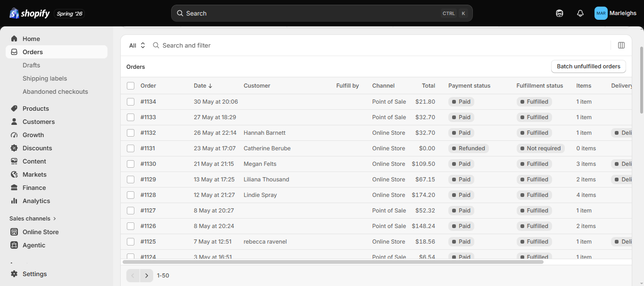Open order #1131
The image size is (644, 286).
148,148
